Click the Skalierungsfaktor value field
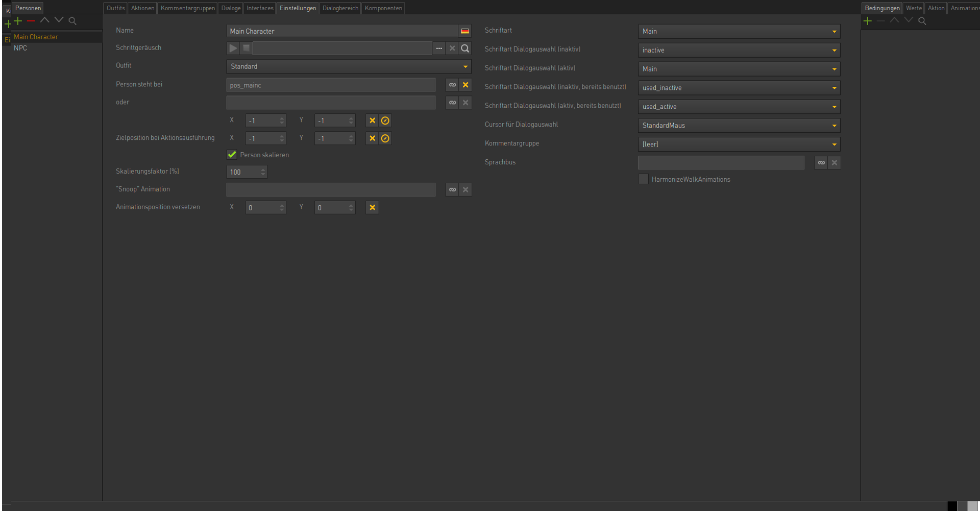980x511 pixels. click(x=243, y=172)
